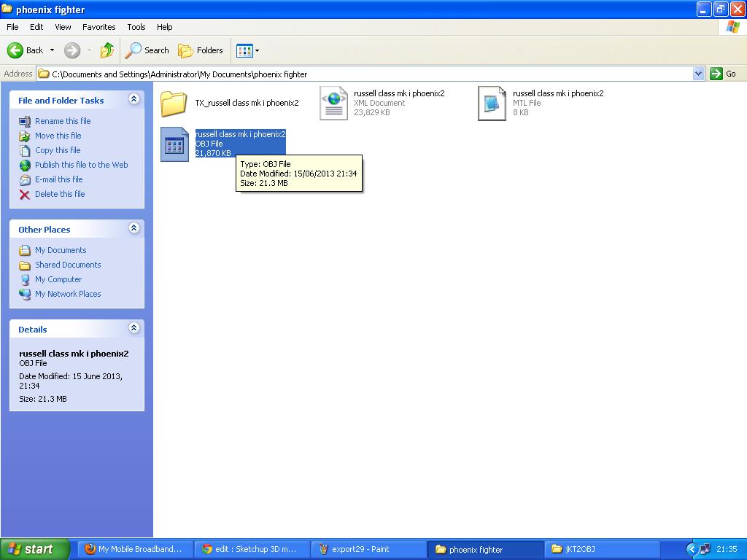The height and width of the screenshot is (560, 747).
Task: Click the title bar folder icon
Action: click(x=7, y=9)
